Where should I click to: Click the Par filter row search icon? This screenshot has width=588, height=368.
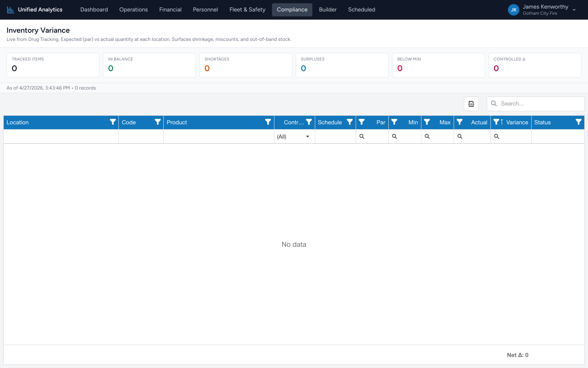click(x=362, y=137)
